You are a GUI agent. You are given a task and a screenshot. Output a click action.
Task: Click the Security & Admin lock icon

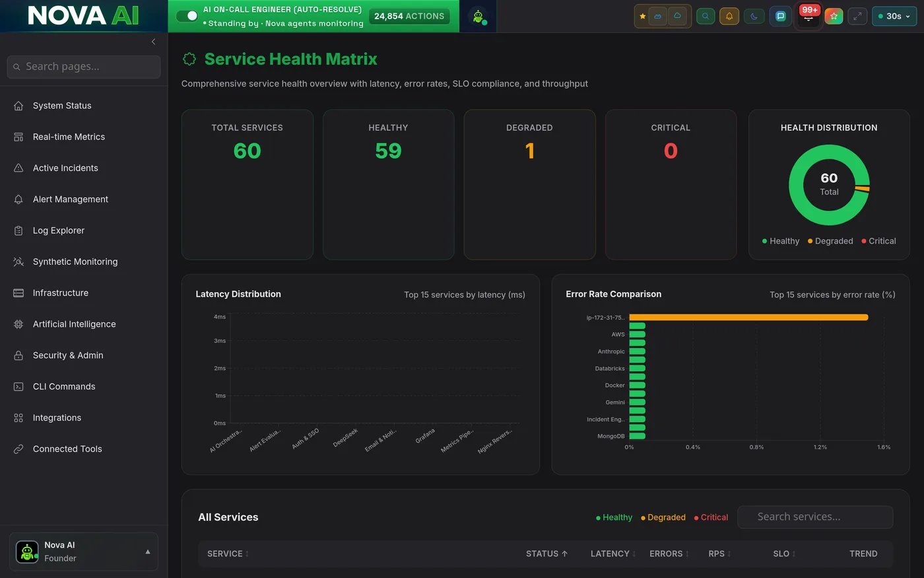(18, 355)
